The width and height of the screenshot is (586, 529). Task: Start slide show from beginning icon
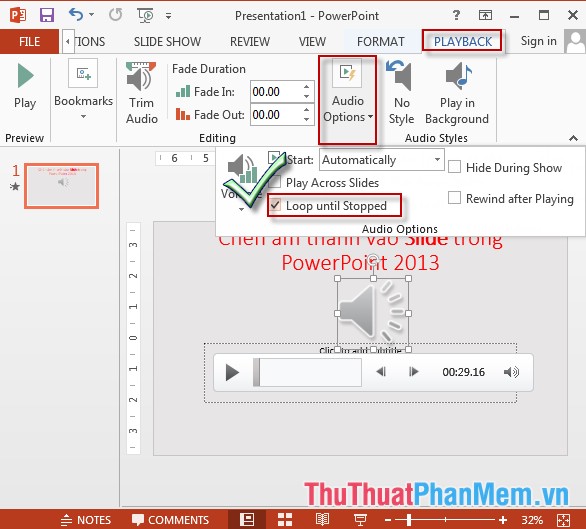click(145, 15)
